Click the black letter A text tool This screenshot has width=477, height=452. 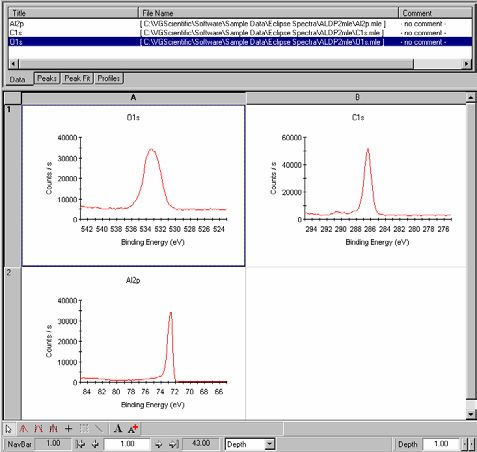[118, 429]
